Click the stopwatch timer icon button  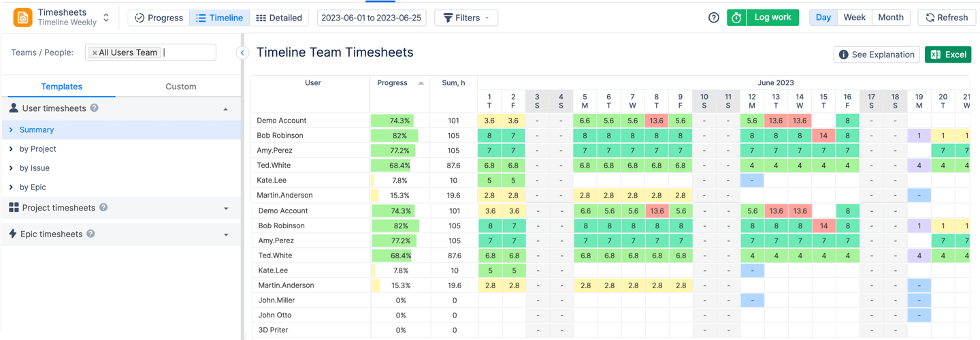(x=736, y=18)
